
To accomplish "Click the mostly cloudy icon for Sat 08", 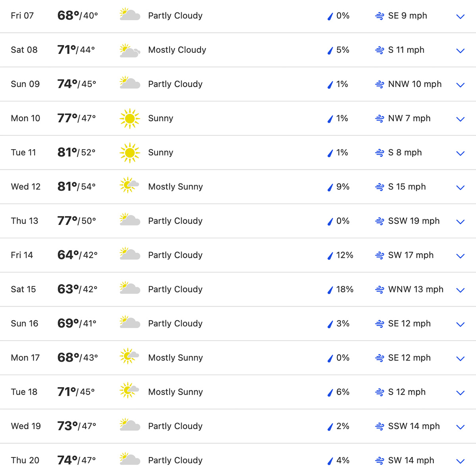I will [x=130, y=50].
